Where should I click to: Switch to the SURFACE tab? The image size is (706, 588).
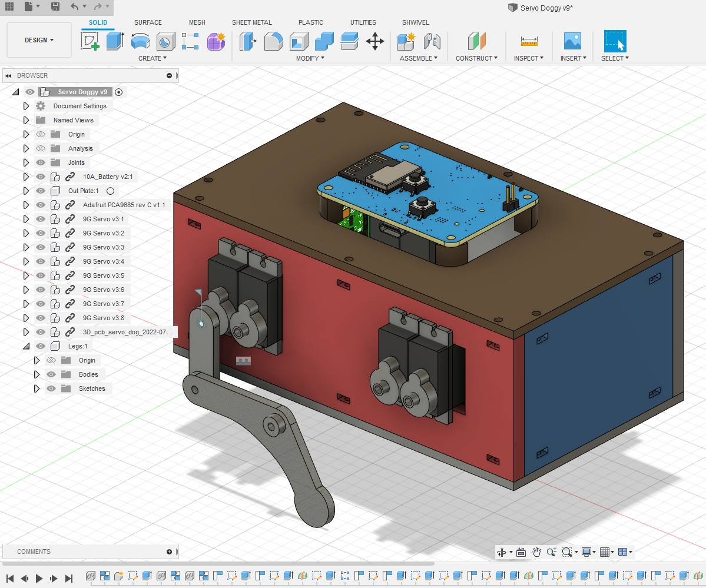[148, 22]
